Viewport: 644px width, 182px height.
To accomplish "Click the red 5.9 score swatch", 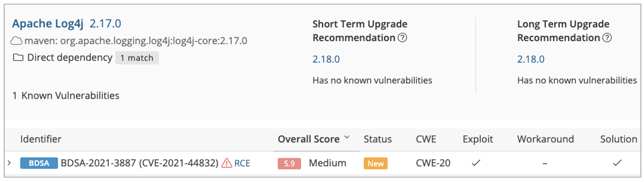I will 289,163.
